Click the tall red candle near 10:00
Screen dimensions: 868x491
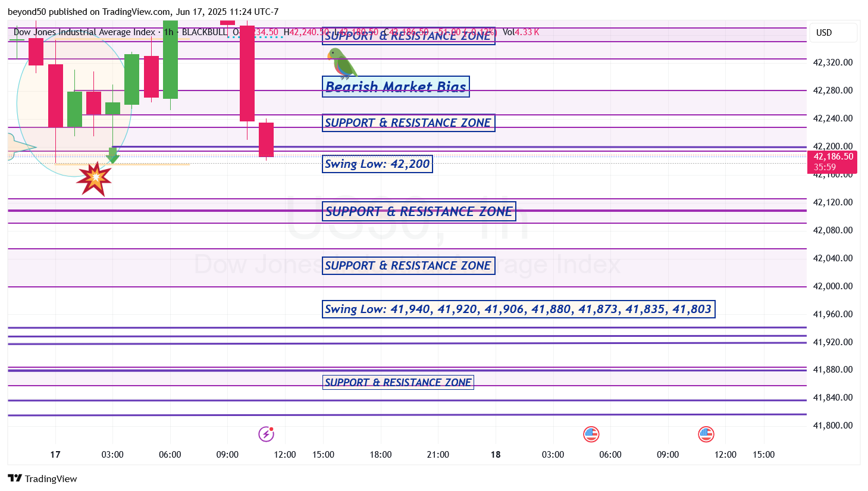(x=247, y=73)
